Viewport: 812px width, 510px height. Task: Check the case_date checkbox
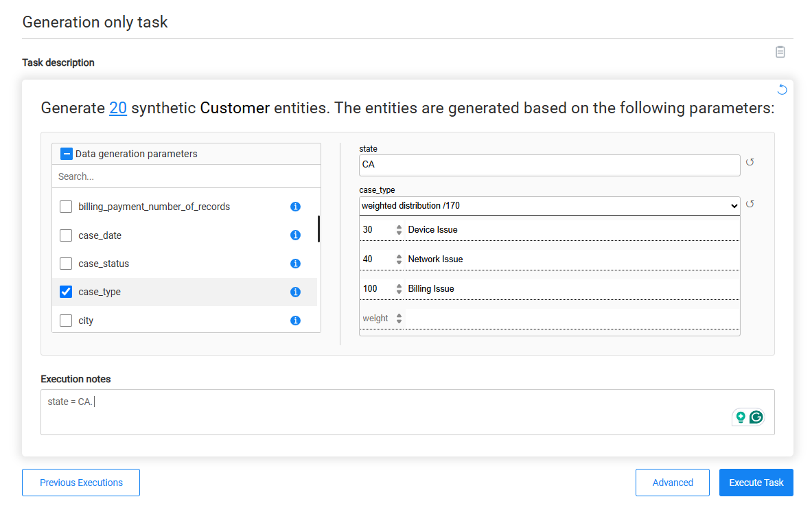pos(66,235)
